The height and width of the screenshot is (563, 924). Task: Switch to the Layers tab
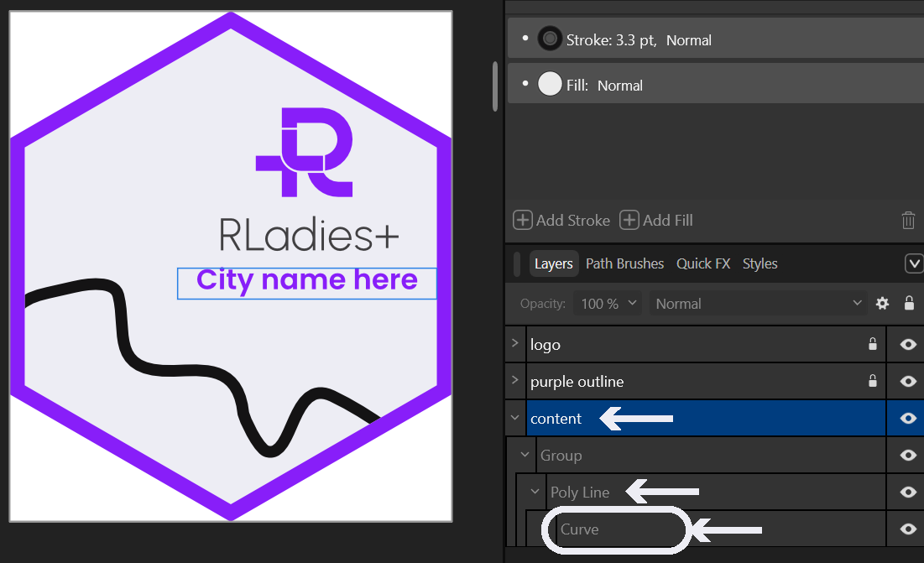point(553,263)
